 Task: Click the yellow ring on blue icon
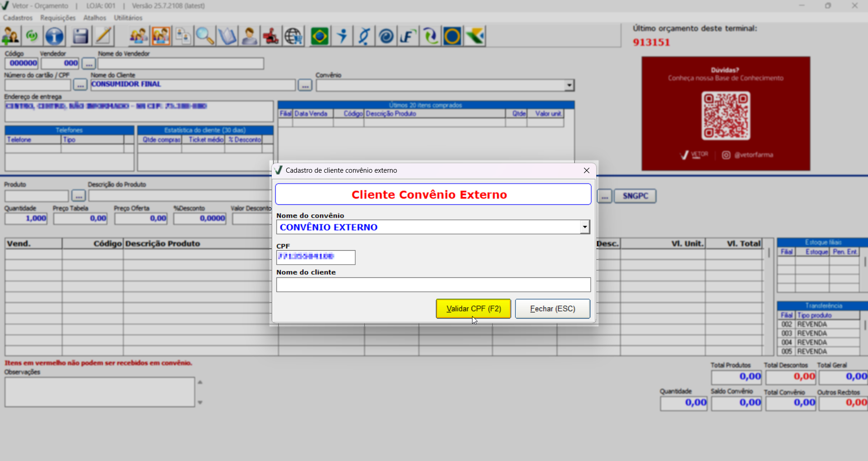coord(452,36)
